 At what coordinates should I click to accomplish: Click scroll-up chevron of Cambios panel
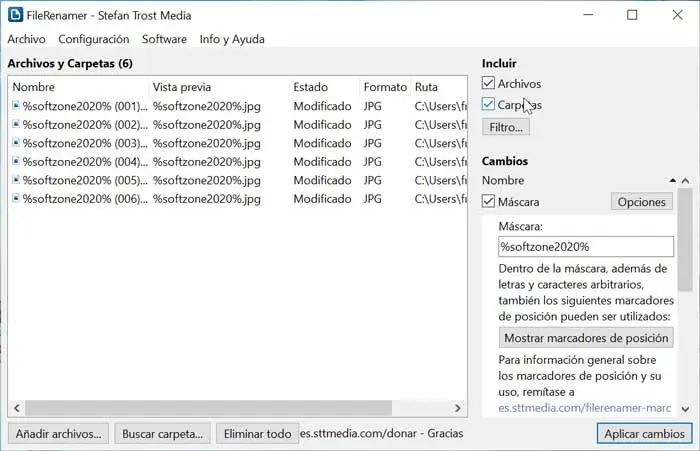click(685, 181)
